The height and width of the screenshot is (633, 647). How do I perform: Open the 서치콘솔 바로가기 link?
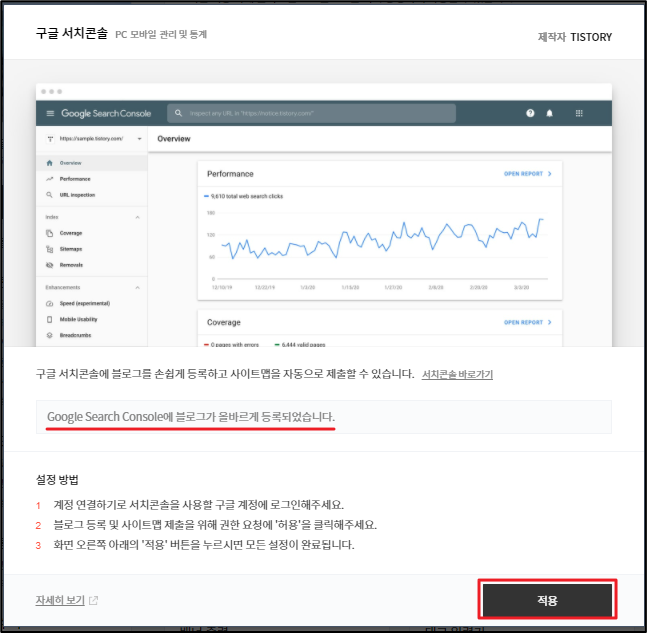(457, 374)
